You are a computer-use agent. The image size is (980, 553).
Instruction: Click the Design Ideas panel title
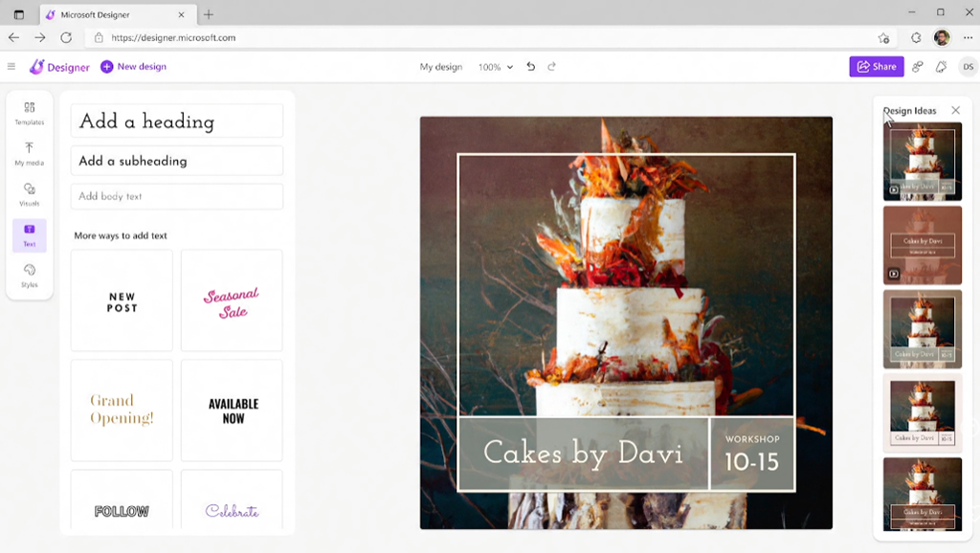[x=910, y=111]
